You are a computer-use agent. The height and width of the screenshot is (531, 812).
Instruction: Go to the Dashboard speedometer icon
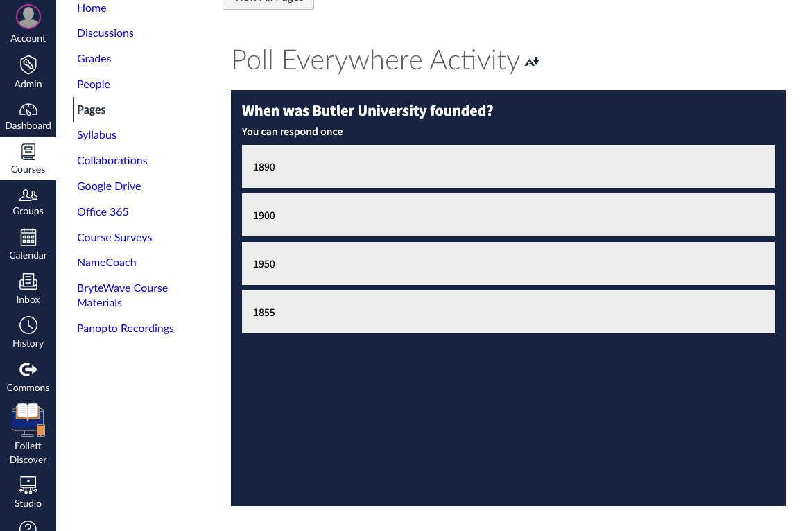(28, 110)
